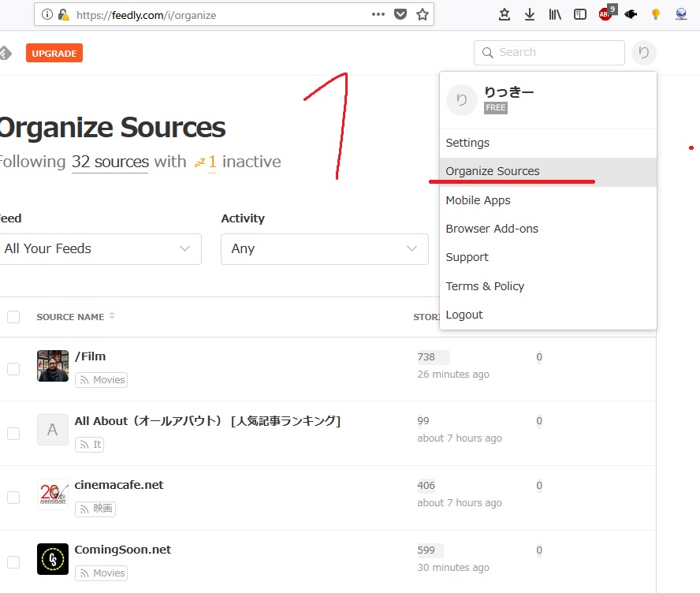Click the site information icon in address bar

coord(47,15)
